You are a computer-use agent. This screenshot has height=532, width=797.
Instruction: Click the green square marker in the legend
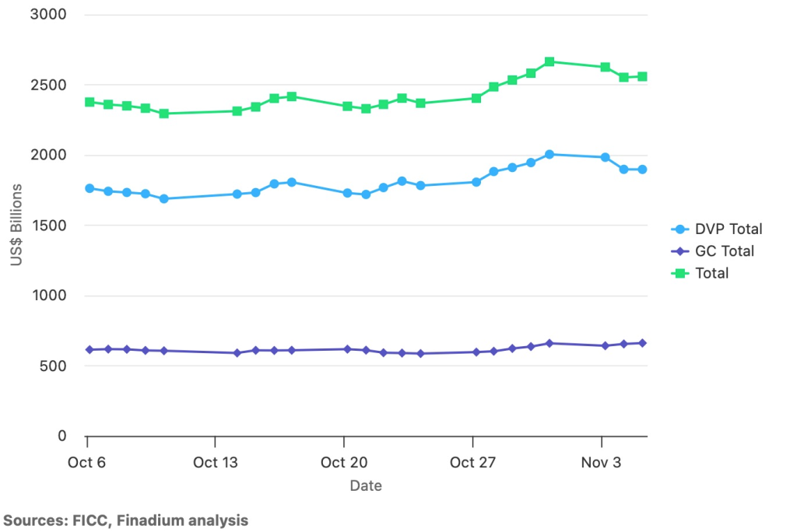(x=681, y=273)
